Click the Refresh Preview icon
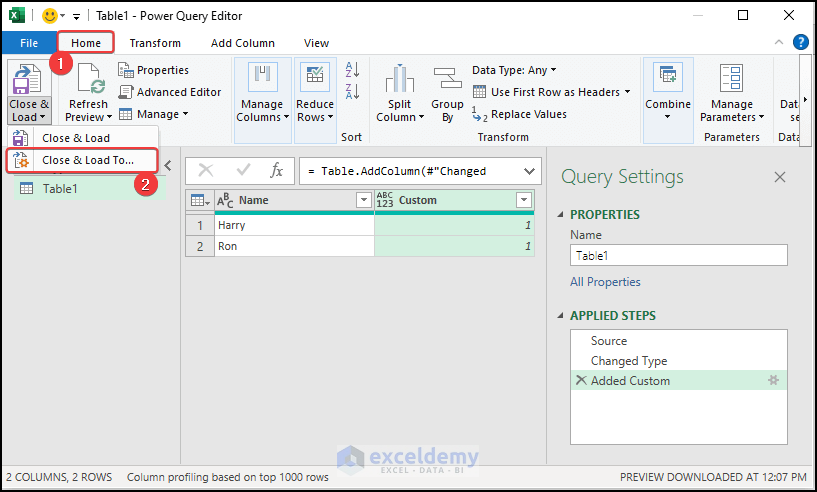Screen dimensions: 817x492 (x=91, y=79)
